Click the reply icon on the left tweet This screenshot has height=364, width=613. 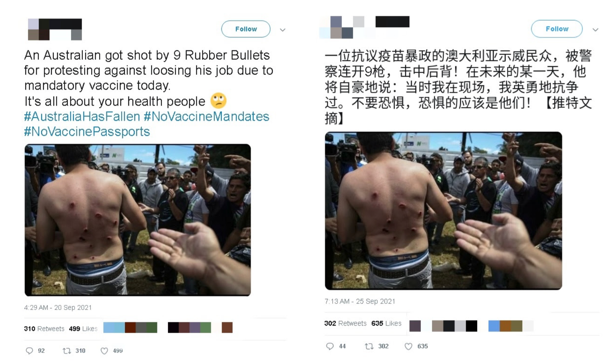coord(30,351)
